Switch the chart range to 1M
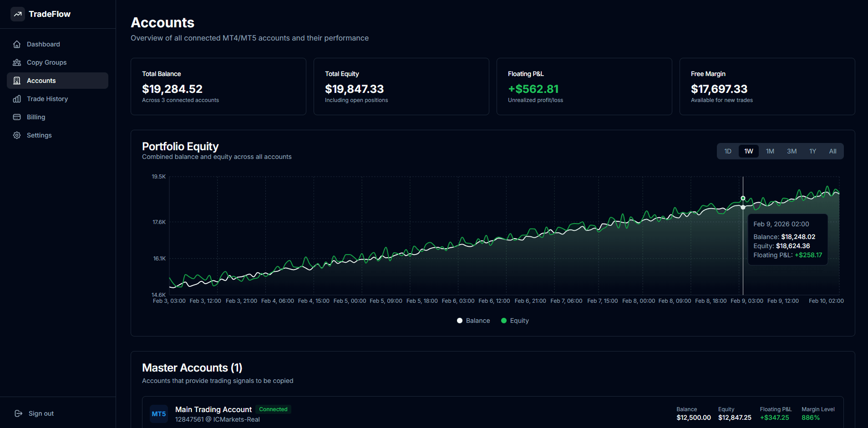868x428 pixels. click(x=770, y=151)
